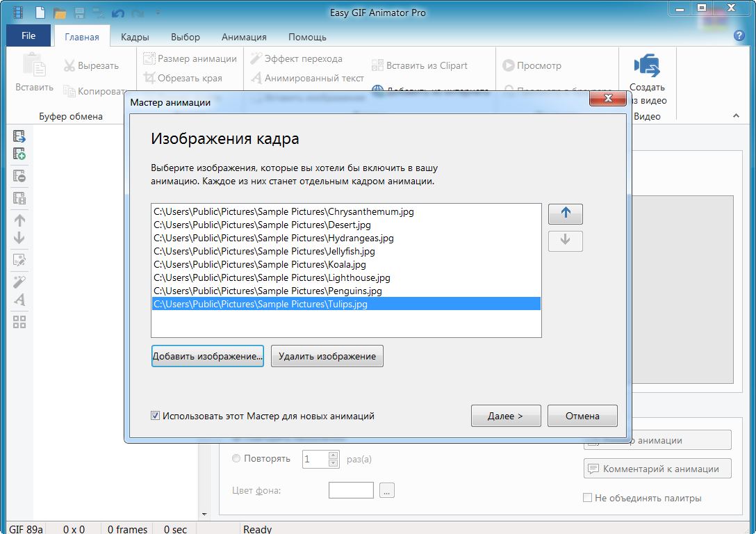Click Вырезать (cut) in the ribbon
The height and width of the screenshot is (534, 756).
92,65
